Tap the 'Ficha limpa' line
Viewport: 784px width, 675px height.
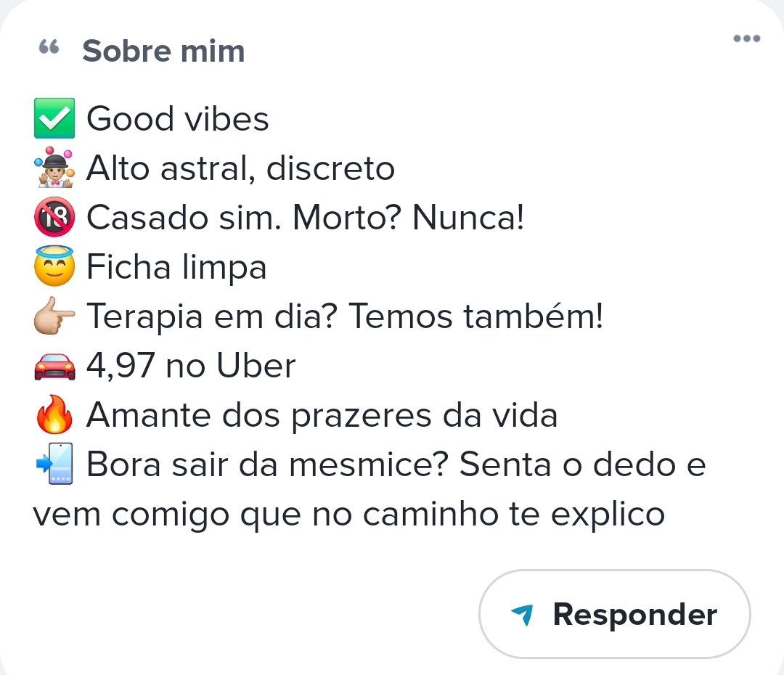click(176, 267)
